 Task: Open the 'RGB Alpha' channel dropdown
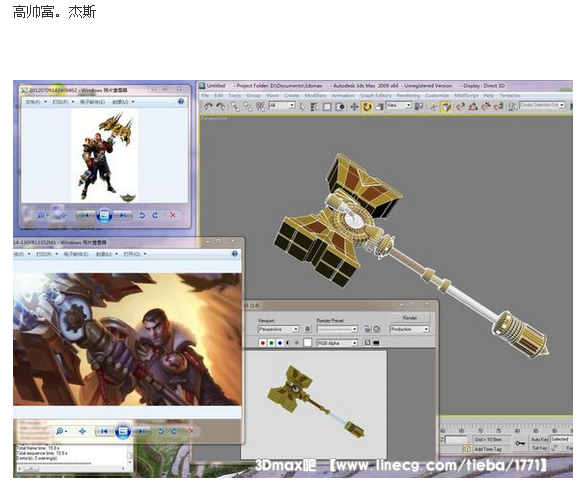[x=337, y=343]
